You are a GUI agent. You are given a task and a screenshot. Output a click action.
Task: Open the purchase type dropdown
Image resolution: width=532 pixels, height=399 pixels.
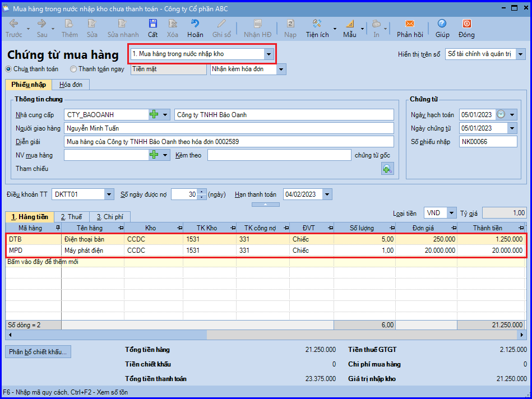pos(269,54)
